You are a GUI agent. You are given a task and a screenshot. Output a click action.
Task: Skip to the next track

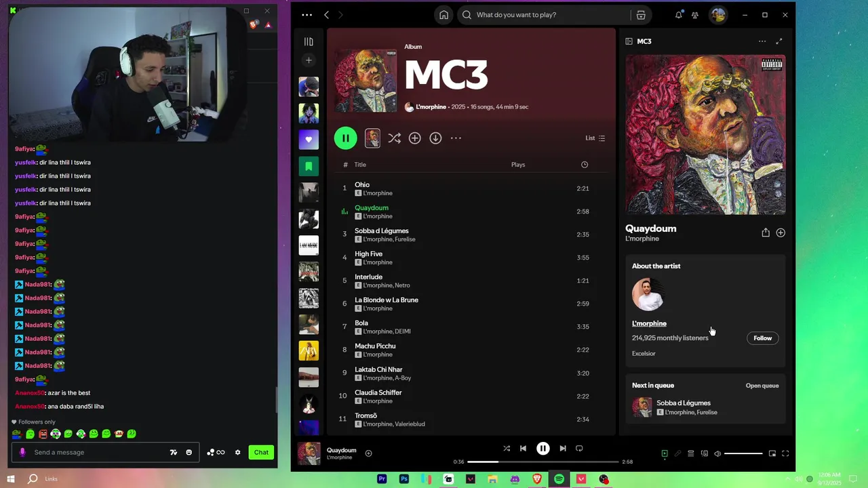pyautogui.click(x=563, y=449)
